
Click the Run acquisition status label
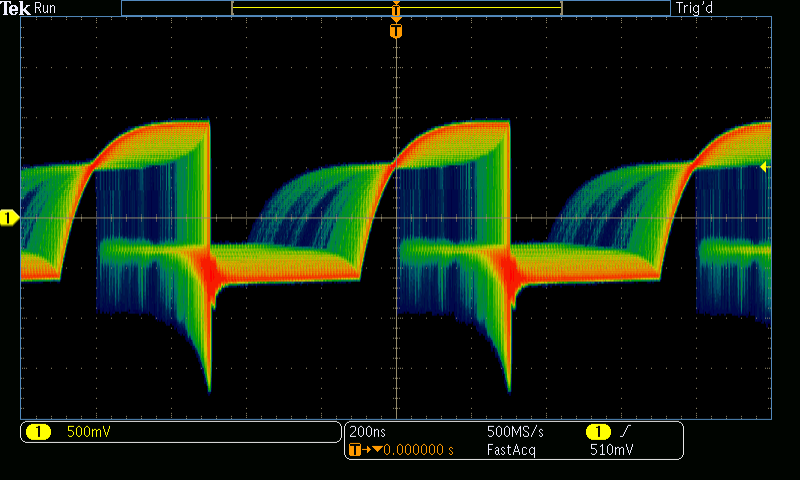(x=45, y=8)
